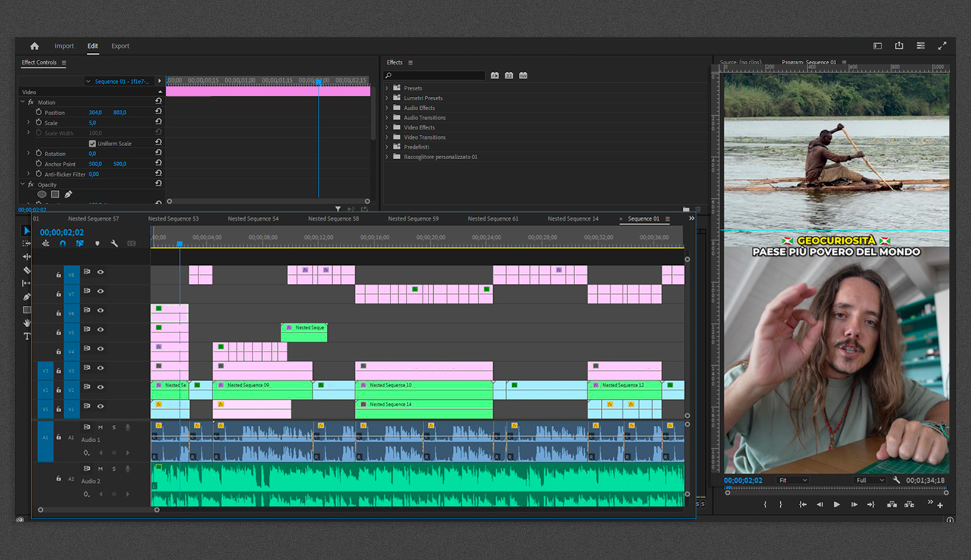971x560 pixels.
Task: Play the sequence in Program monitor
Action: click(x=837, y=505)
